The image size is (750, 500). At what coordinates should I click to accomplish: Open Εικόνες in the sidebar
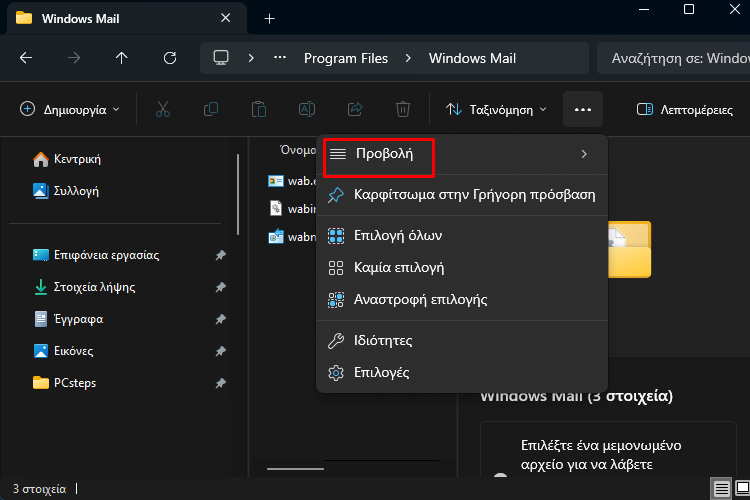63,351
